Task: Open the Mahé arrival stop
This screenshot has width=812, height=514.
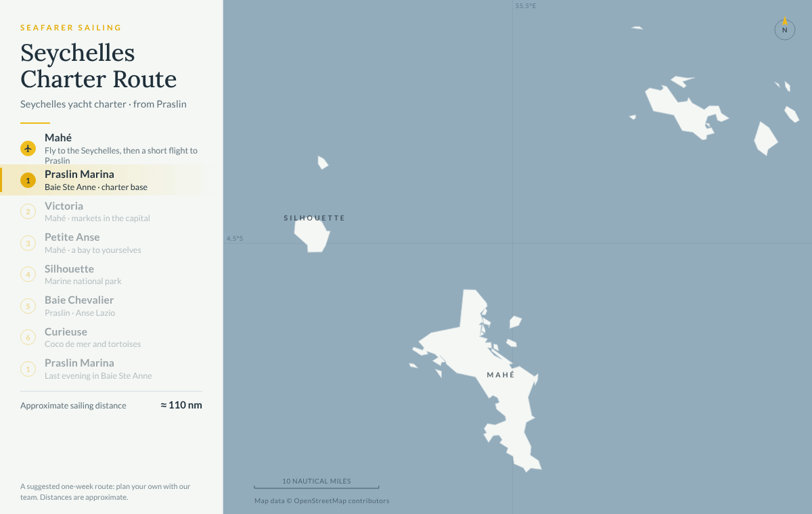Action: click(x=111, y=148)
